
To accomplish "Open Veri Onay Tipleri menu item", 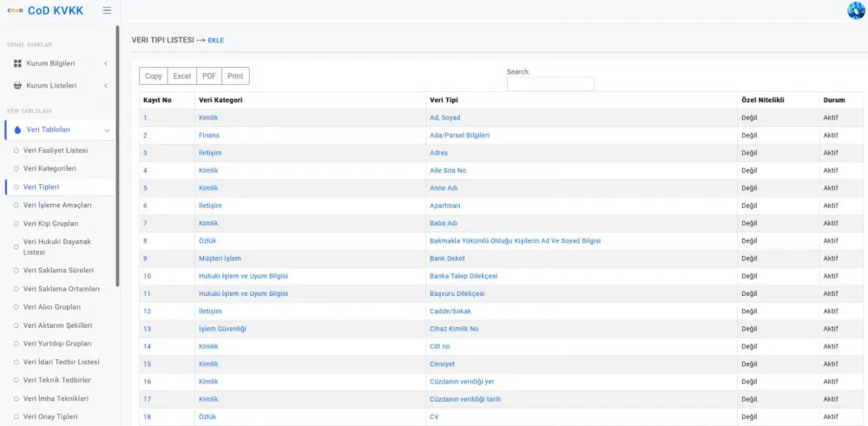I will click(50, 416).
